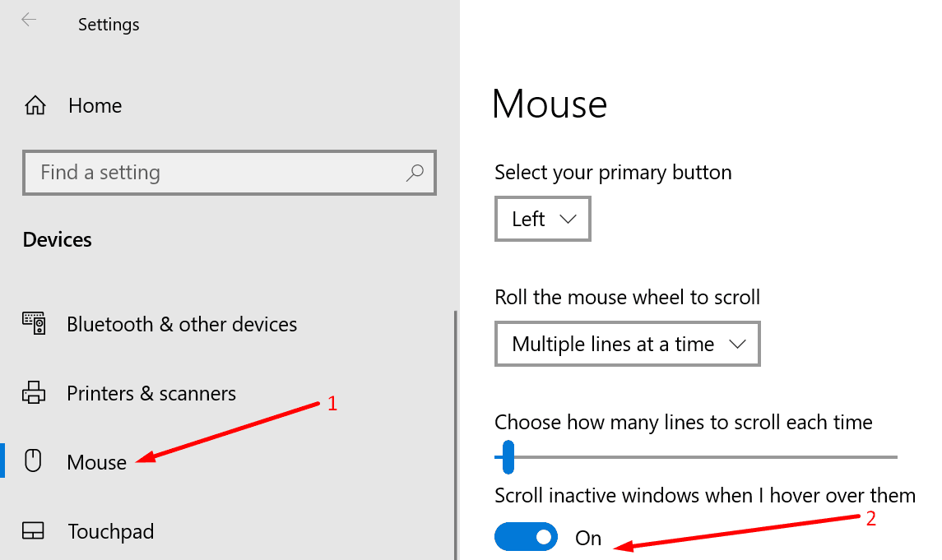Click the Devices section heading

point(56,239)
